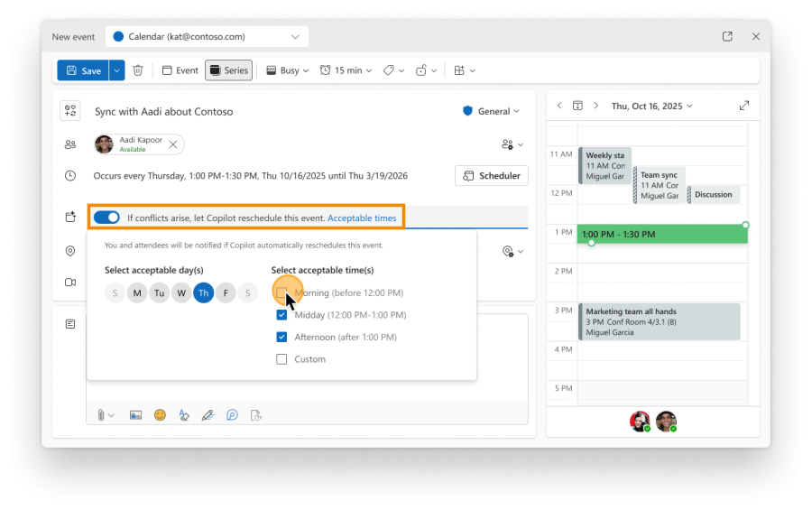Screen dimensions: 812x510
Task: Select the Marketing team all hands event
Action: tap(659, 321)
